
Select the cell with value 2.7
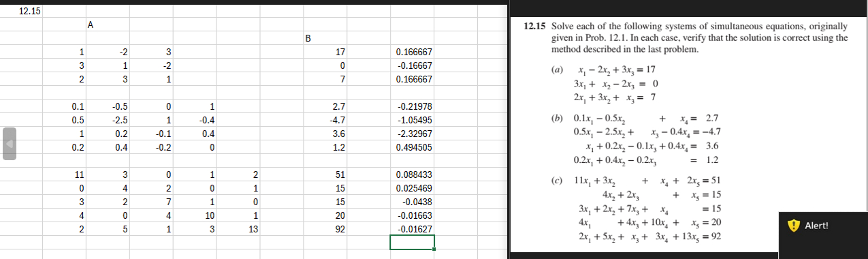click(x=325, y=106)
